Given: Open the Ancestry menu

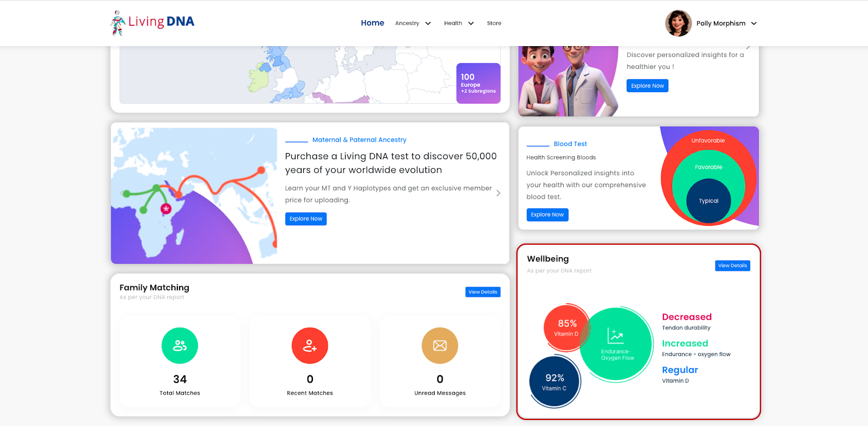Looking at the screenshot, I should coord(407,23).
